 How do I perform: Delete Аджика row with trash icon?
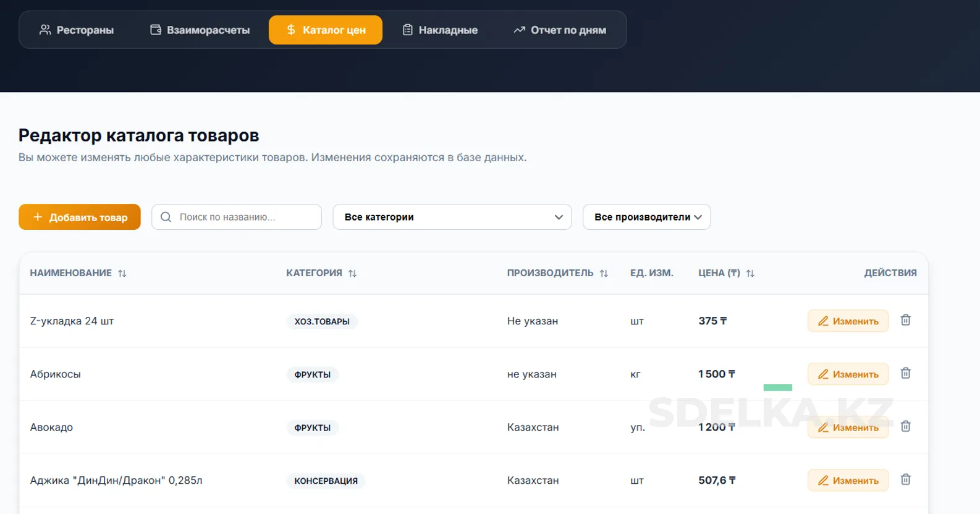pyautogui.click(x=906, y=479)
